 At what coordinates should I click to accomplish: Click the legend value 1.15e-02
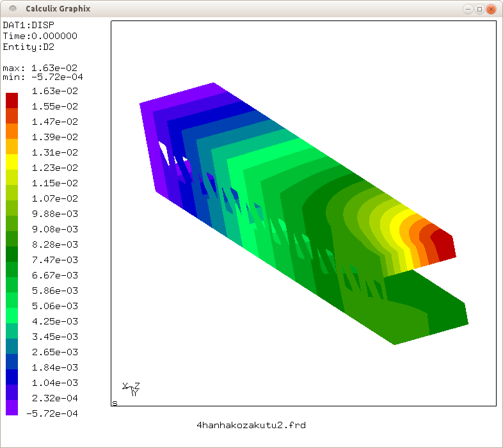point(55,183)
